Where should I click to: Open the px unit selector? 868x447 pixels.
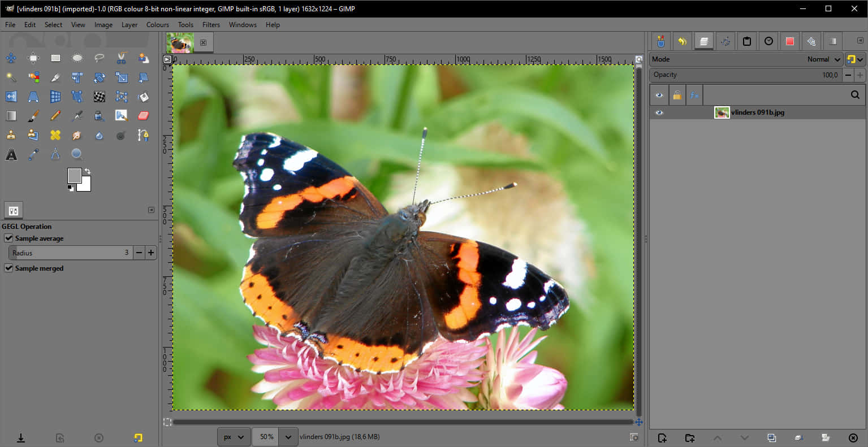[234, 437]
